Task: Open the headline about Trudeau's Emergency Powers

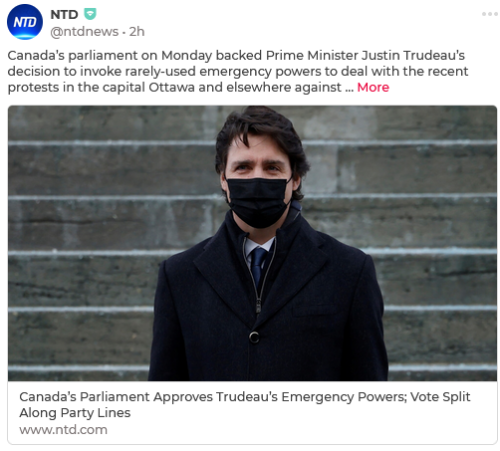Action: coord(245,404)
